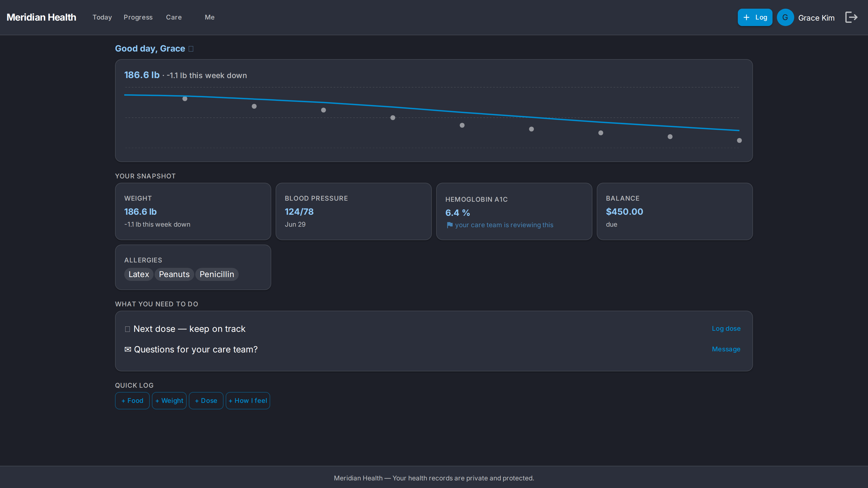868x488 pixels.
Task: Click the Penicillin allergy tag
Action: [217, 274]
